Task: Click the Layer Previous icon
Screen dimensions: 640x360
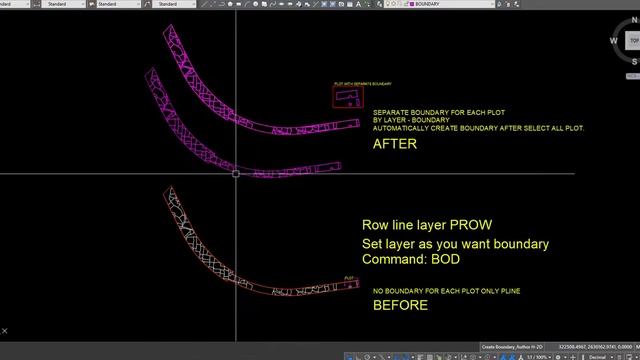Action: [508, 4]
